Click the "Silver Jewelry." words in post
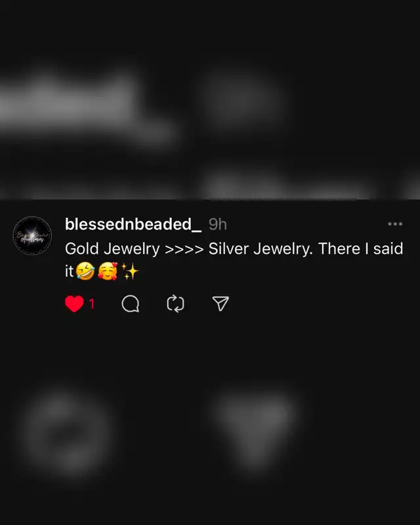420x525 pixels. coord(261,249)
